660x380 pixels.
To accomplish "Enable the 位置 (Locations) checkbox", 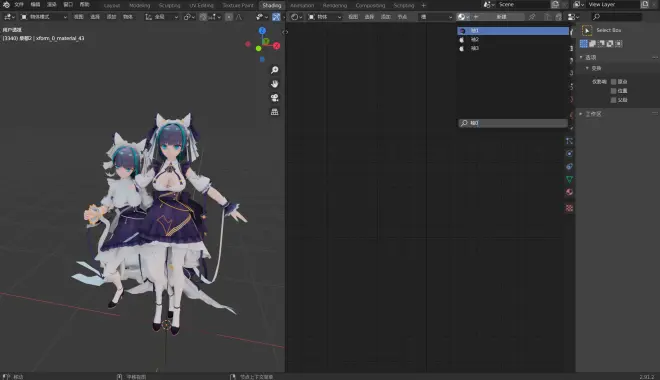I will 613,90.
